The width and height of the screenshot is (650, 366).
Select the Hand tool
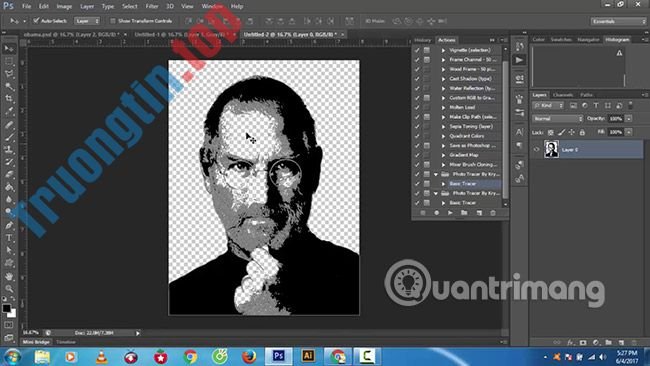coord(9,276)
